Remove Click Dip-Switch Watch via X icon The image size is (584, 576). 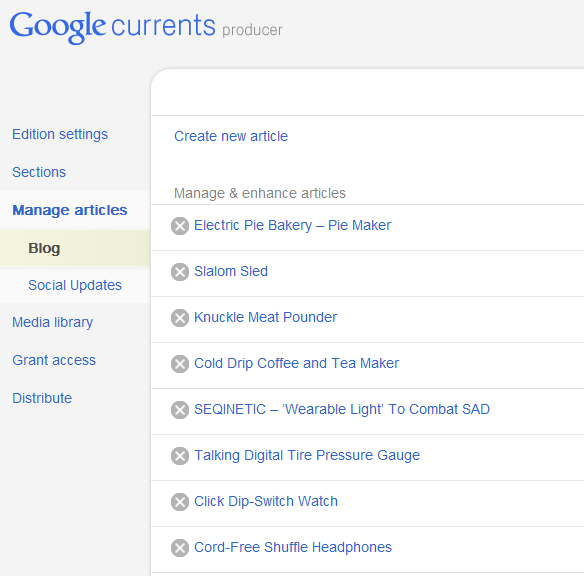point(180,502)
